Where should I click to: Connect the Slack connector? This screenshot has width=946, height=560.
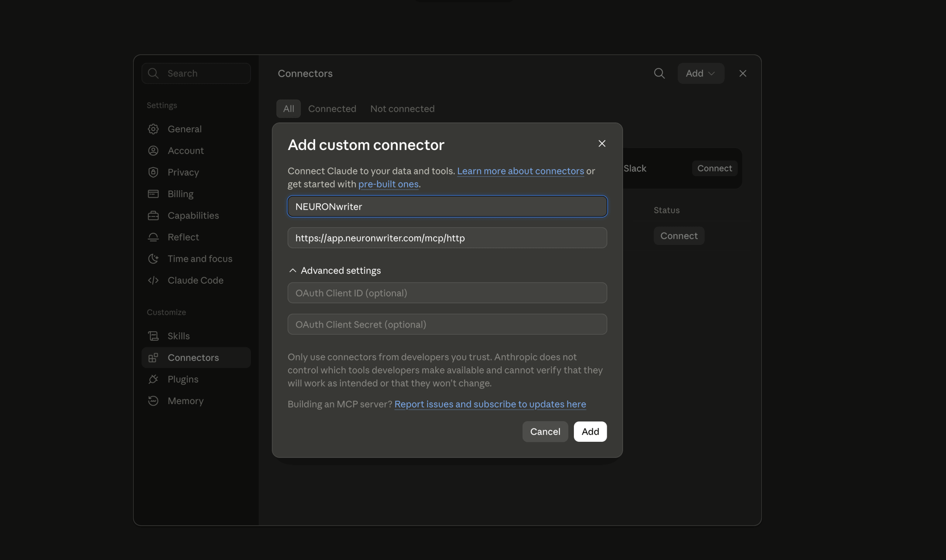[714, 168]
